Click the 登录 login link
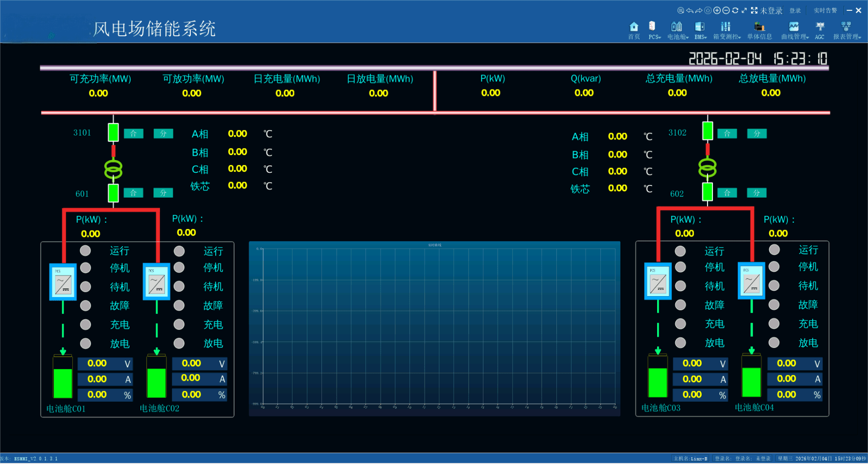The width and height of the screenshot is (868, 464). coord(795,11)
